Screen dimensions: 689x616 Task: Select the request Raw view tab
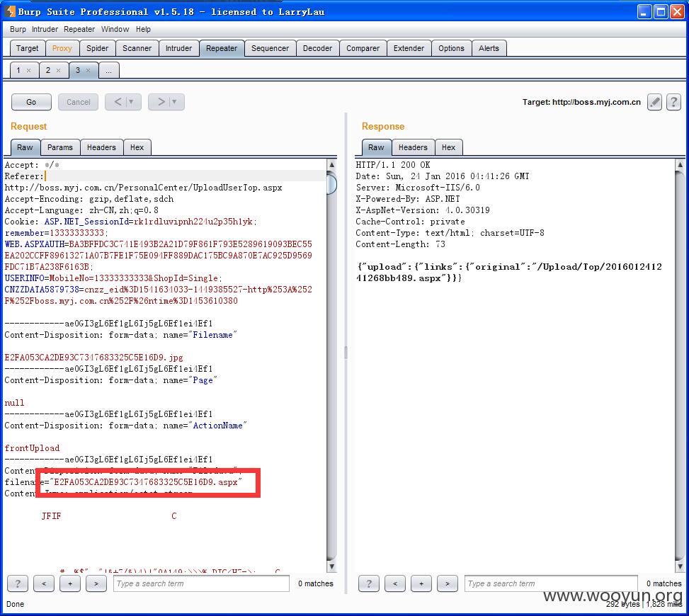(25, 148)
